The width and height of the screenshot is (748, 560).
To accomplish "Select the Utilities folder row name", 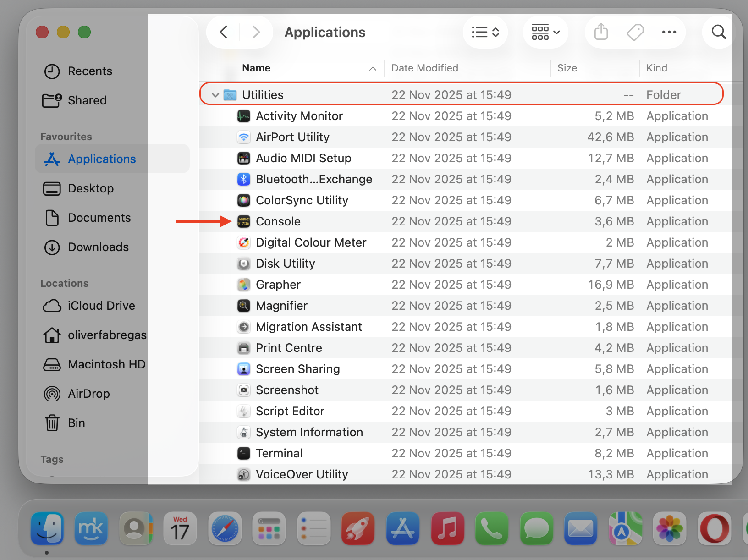I will pyautogui.click(x=263, y=95).
